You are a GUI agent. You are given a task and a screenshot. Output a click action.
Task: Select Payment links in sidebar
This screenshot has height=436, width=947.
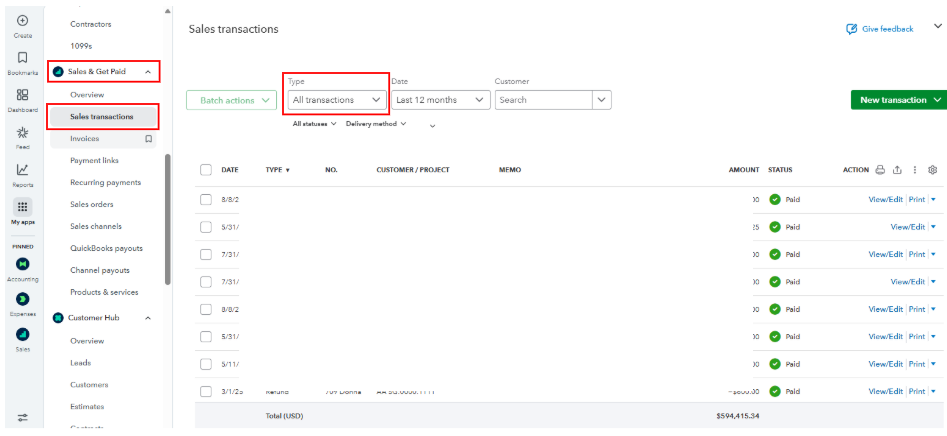[94, 161]
